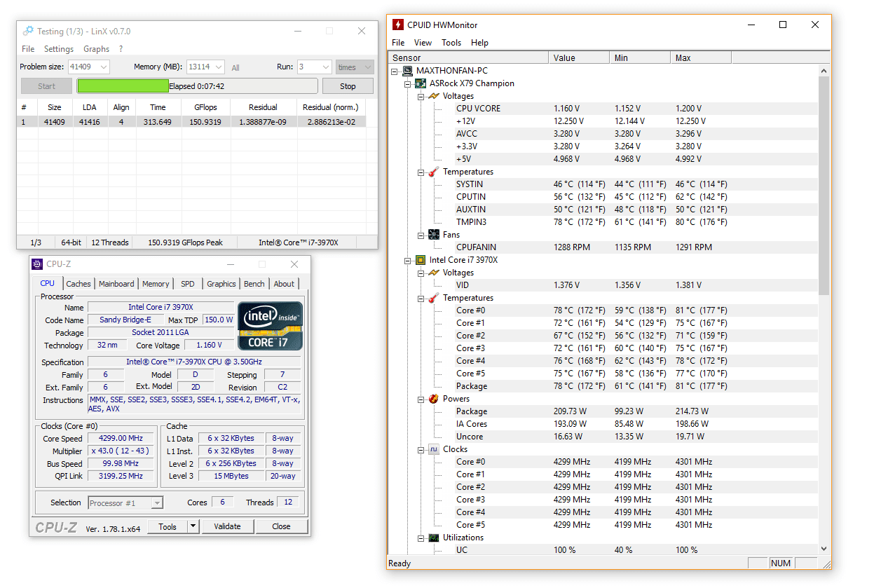Switch to the Memory tab in CPU-Z

tap(156, 284)
